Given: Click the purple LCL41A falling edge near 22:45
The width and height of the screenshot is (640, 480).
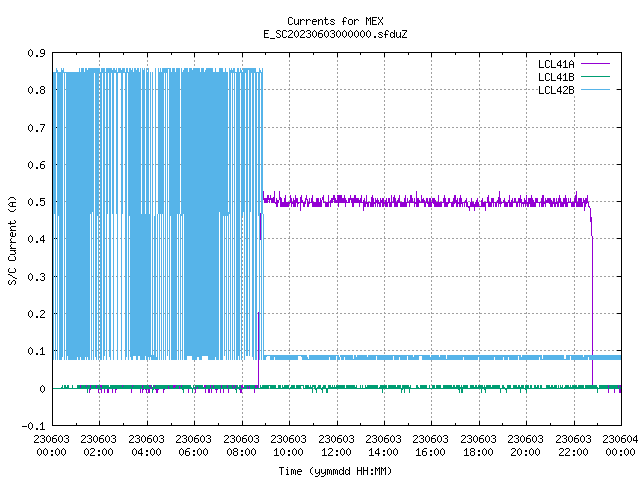Looking at the screenshot, I should [x=592, y=310].
